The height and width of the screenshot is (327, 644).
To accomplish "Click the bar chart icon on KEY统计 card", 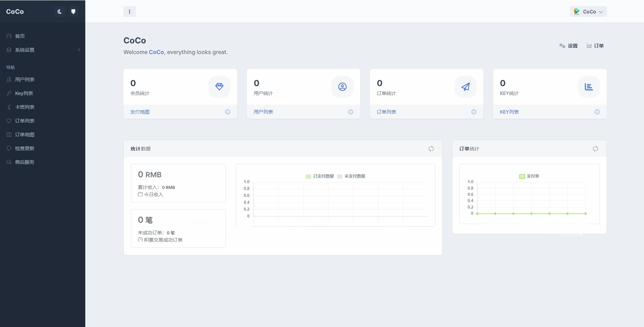I will (x=589, y=87).
